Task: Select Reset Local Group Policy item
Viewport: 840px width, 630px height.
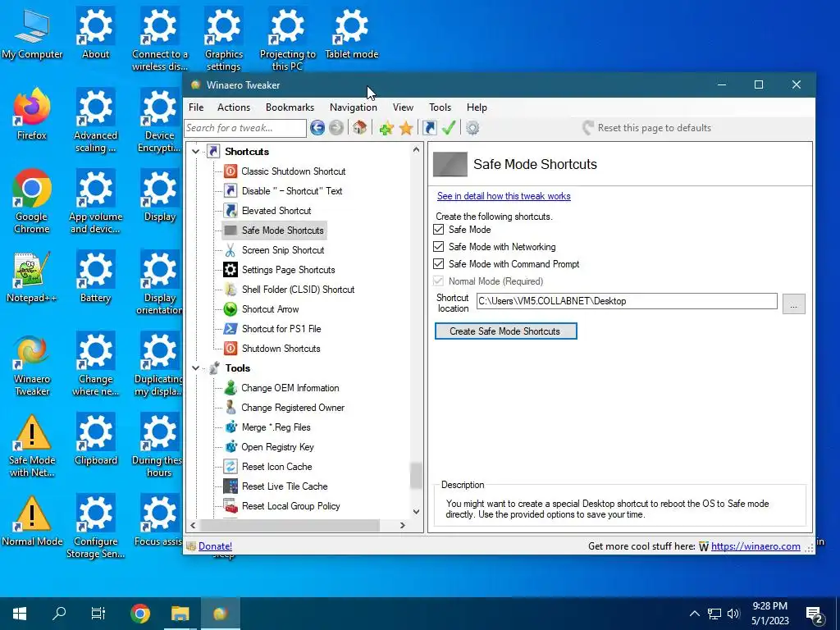Action: click(x=290, y=506)
